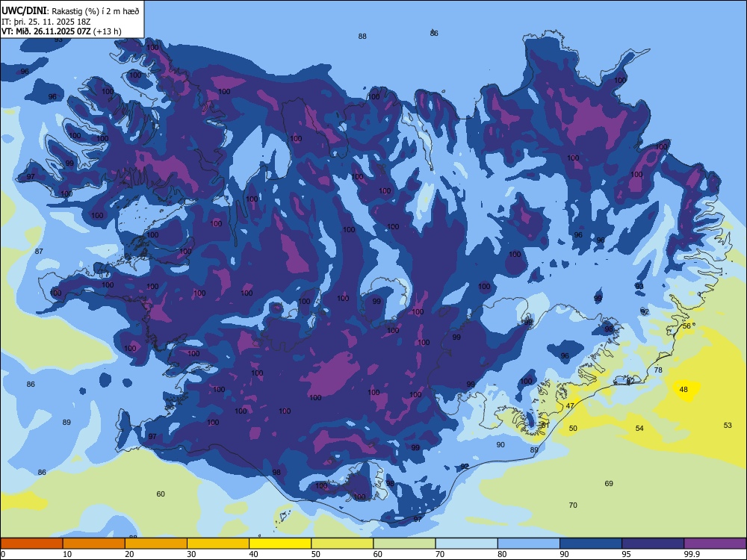Click legend tick label "80"
Viewport: 747px width, 560px height.
click(502, 554)
